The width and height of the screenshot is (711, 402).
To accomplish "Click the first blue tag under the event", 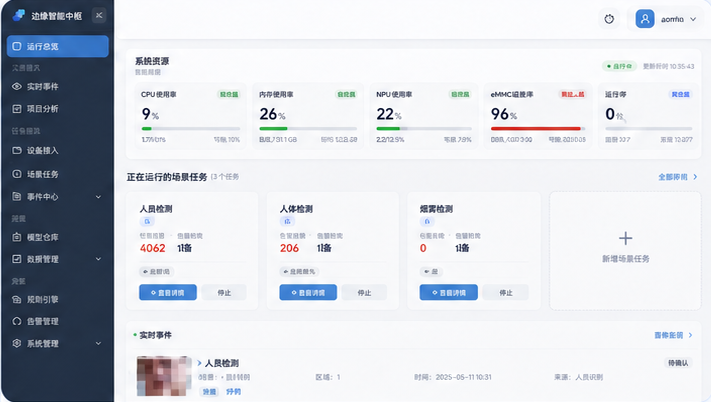I will (209, 392).
